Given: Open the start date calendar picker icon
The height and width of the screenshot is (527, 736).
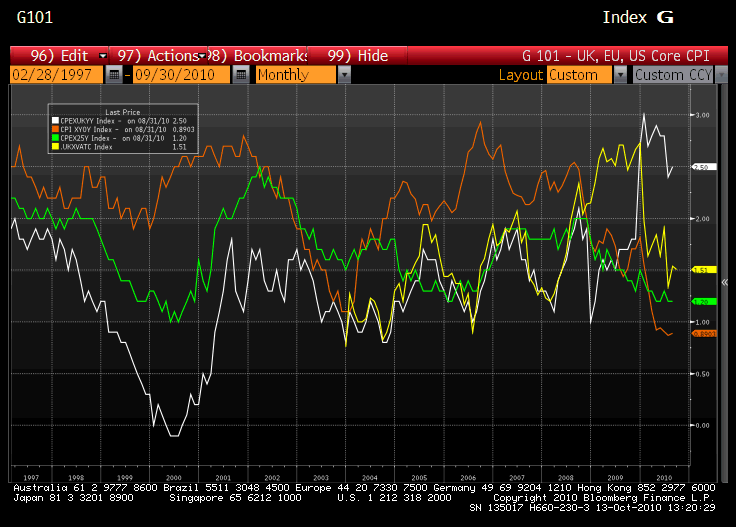Looking at the screenshot, I should [114, 75].
